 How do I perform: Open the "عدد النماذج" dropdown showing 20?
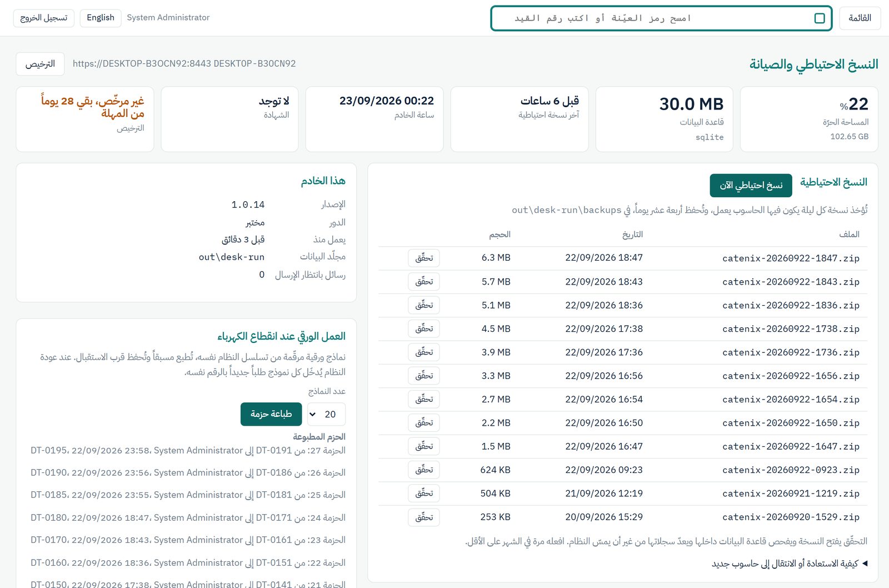coord(326,414)
